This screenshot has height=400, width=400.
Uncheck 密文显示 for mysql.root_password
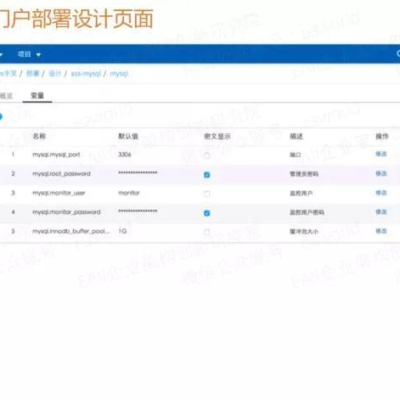coord(207,175)
